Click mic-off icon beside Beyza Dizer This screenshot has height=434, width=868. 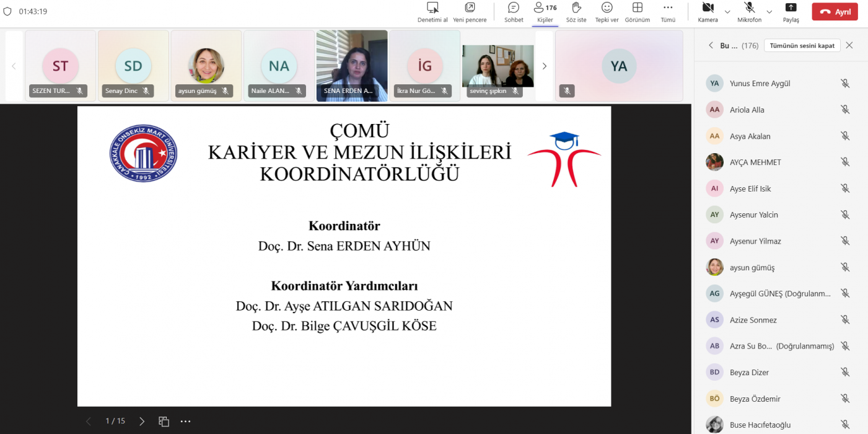click(x=844, y=372)
